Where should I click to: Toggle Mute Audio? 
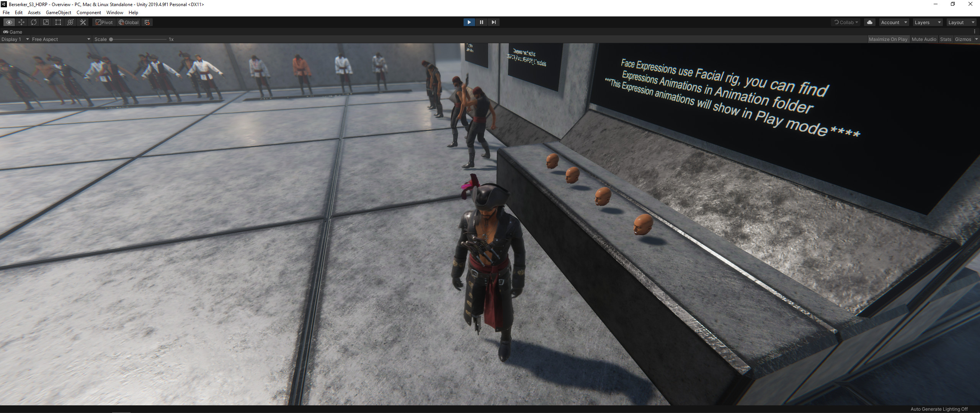pyautogui.click(x=924, y=39)
